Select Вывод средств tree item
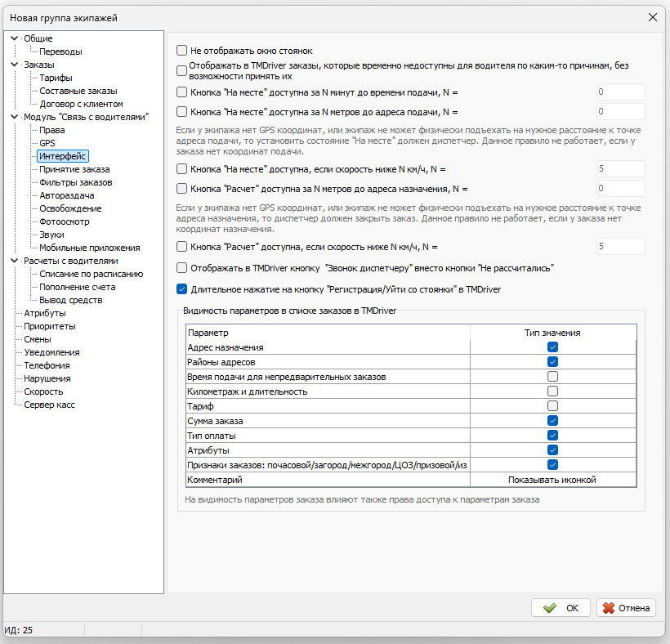670x644 pixels. 70,300
